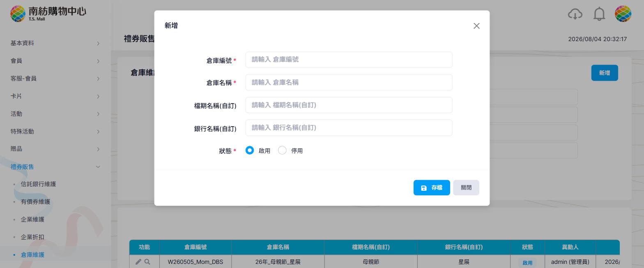
Task: Open 信託銀行維護 menu item
Action: [38, 184]
